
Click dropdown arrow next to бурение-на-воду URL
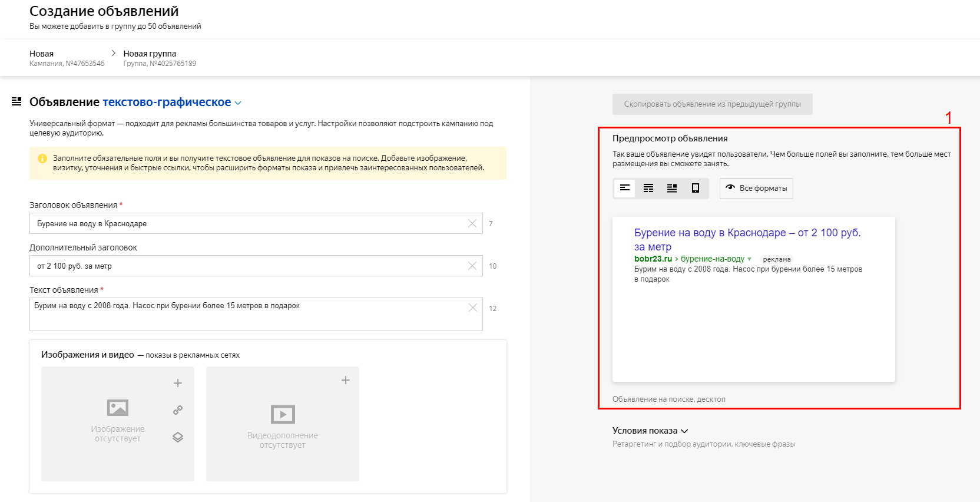pyautogui.click(x=749, y=259)
